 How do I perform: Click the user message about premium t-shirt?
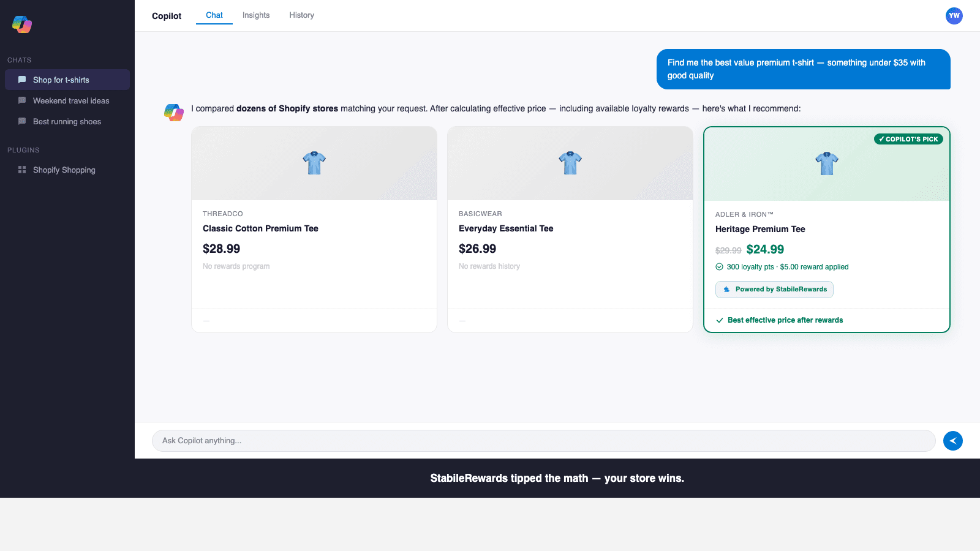pyautogui.click(x=804, y=69)
